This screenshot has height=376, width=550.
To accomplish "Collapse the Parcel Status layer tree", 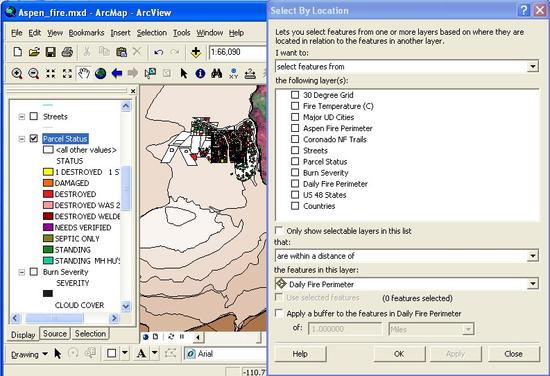I will click(22, 139).
